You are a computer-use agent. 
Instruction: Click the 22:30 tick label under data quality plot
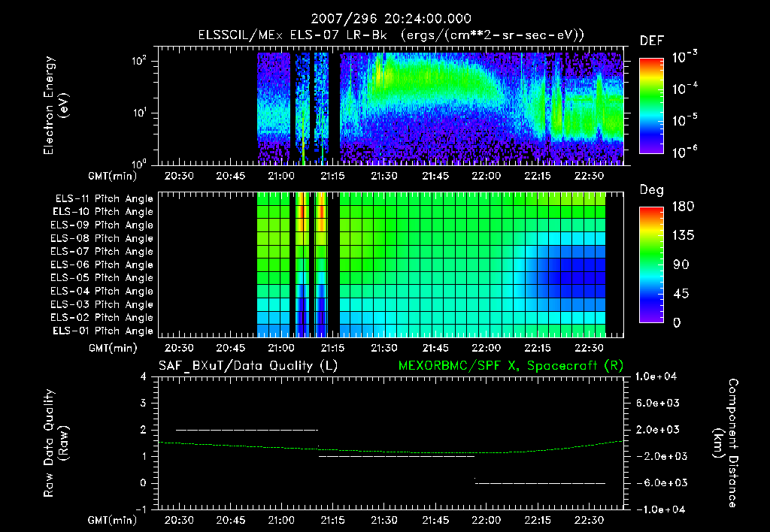coord(590,520)
